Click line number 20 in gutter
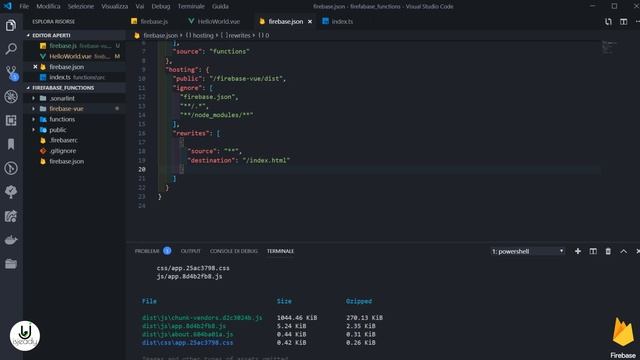The height and width of the screenshot is (360, 640). pyautogui.click(x=141, y=169)
